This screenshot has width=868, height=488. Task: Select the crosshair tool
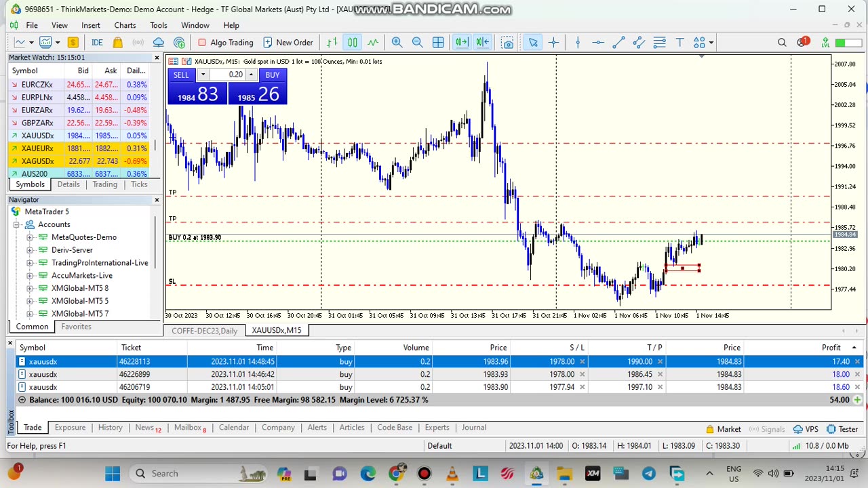click(553, 42)
